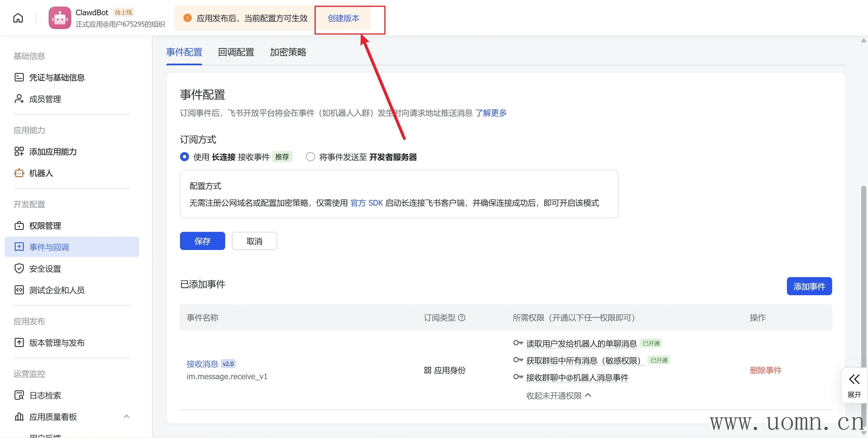Switch to the 回调配置 tab
868x438 pixels.
pos(236,52)
